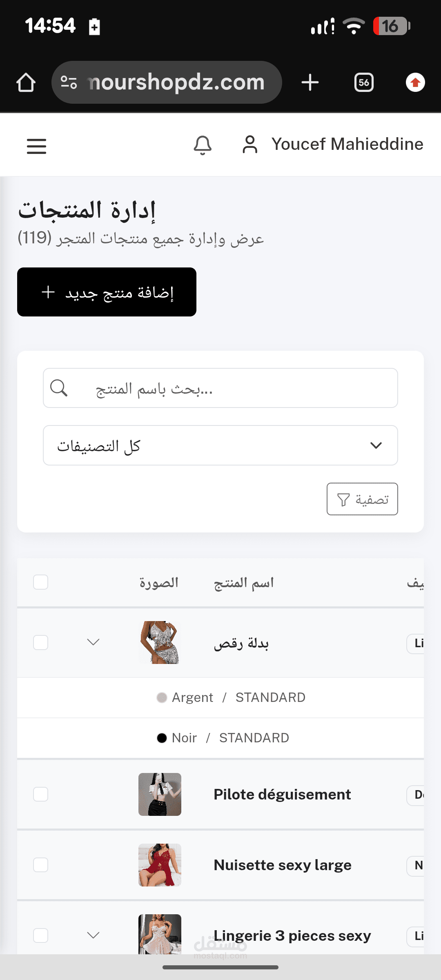Open the كل التصنيفات category dropdown
The width and height of the screenshot is (441, 980).
pos(220,445)
